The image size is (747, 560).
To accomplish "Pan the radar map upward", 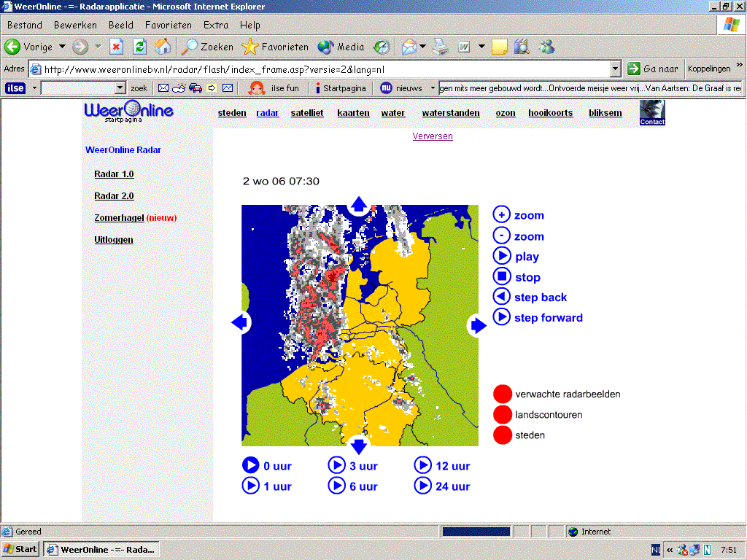I will tap(359, 205).
